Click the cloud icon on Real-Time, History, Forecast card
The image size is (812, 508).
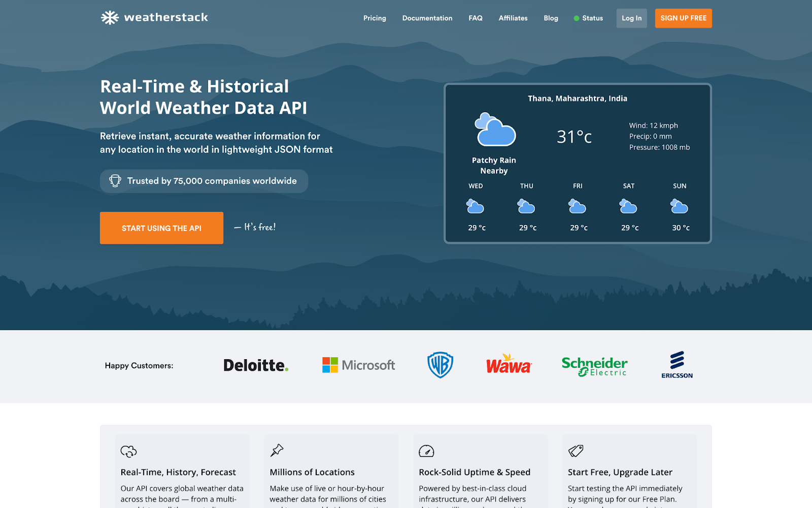point(128,451)
